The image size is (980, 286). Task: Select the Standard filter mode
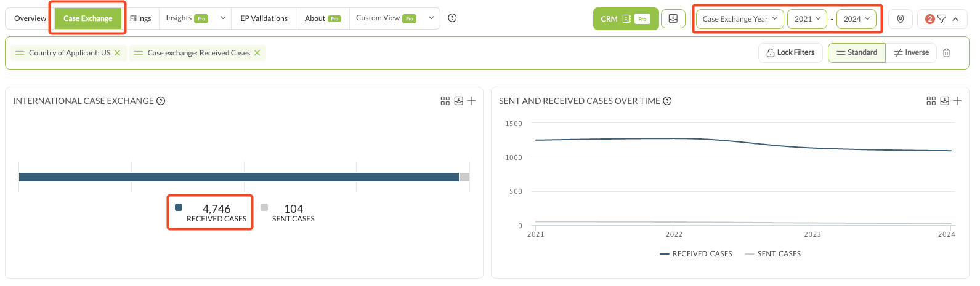(857, 53)
